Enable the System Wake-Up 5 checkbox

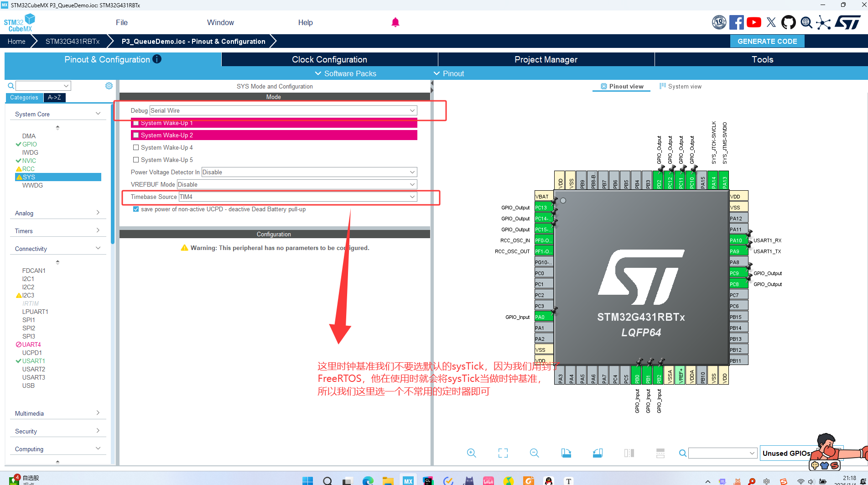point(136,160)
